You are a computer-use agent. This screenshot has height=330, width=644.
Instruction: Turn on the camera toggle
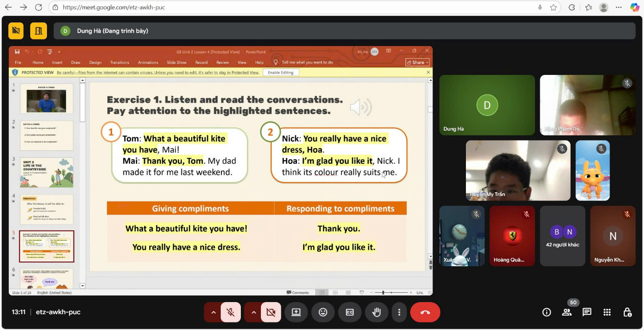point(271,312)
